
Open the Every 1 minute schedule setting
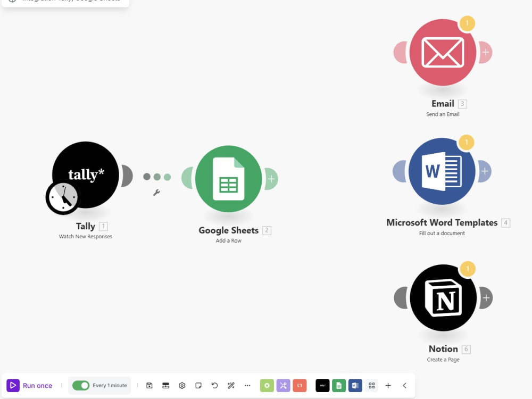pyautogui.click(x=110, y=385)
